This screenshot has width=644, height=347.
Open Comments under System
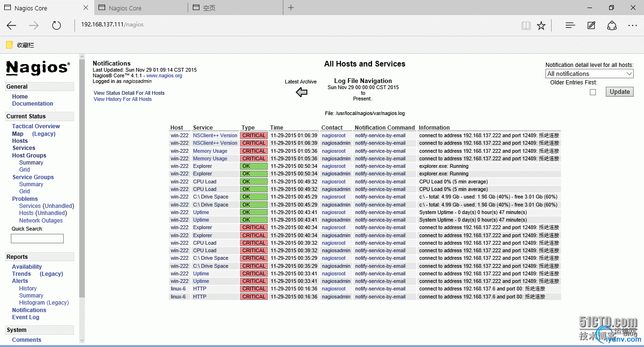(x=26, y=340)
